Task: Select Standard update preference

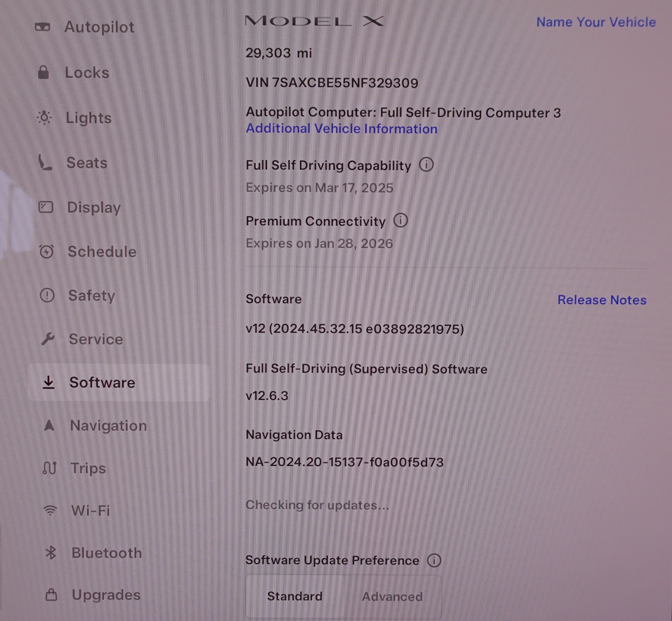Action: click(295, 596)
